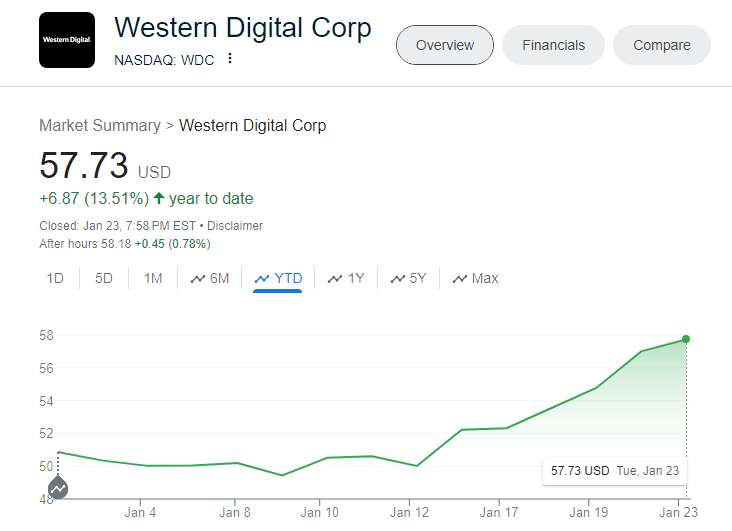Show the 1M price chart
732x531 pixels.
153,278
